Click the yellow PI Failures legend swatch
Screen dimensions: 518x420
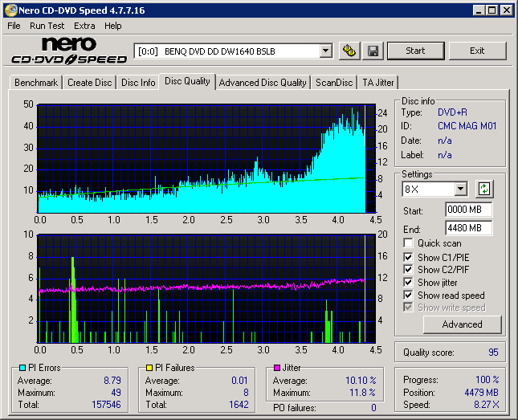[x=149, y=368]
